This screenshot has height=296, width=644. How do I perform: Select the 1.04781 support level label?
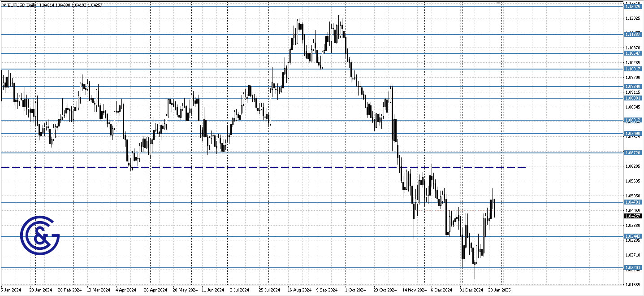coord(634,203)
